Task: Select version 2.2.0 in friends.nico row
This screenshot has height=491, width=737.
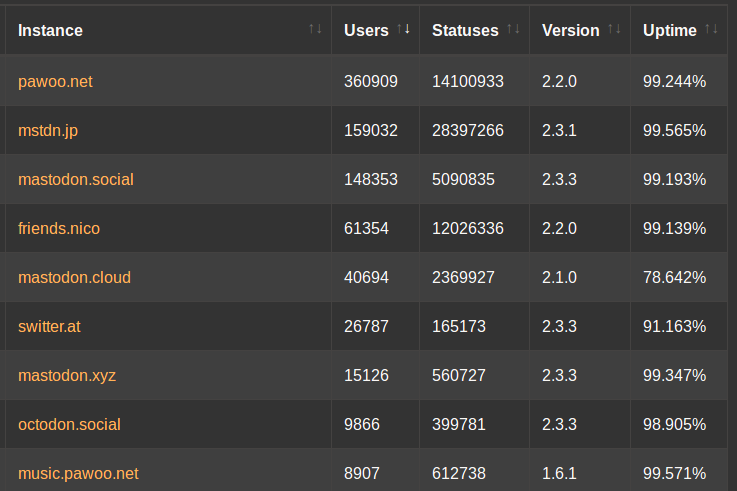Action: tap(559, 228)
